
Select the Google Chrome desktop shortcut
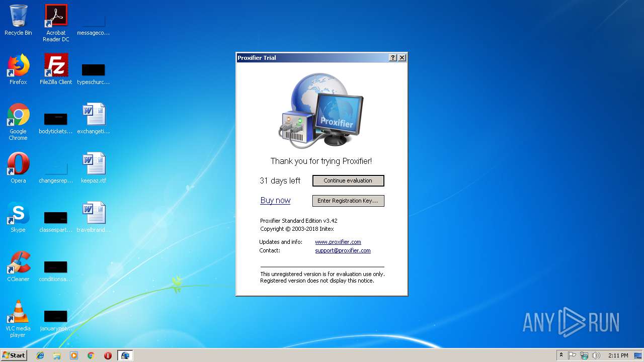(x=18, y=122)
